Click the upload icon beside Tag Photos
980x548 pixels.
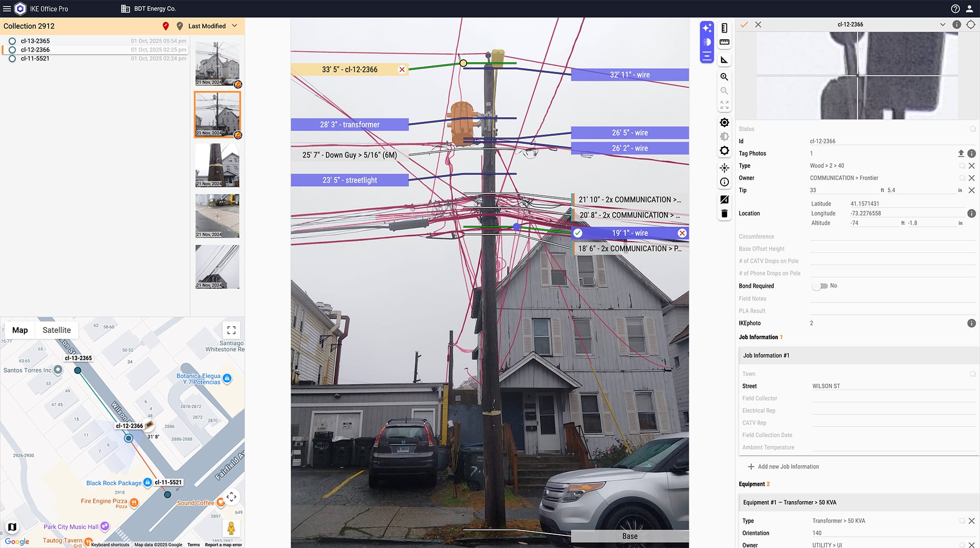point(961,154)
